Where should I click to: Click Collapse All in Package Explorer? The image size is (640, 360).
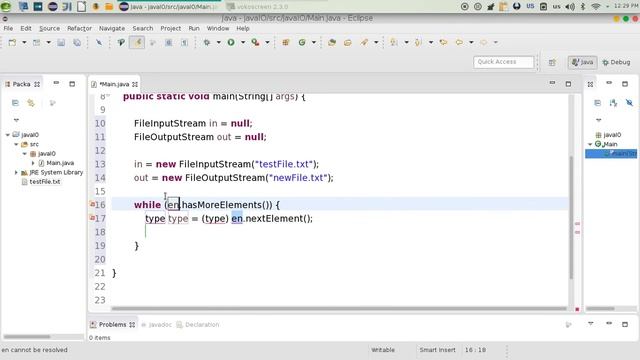pos(15,103)
